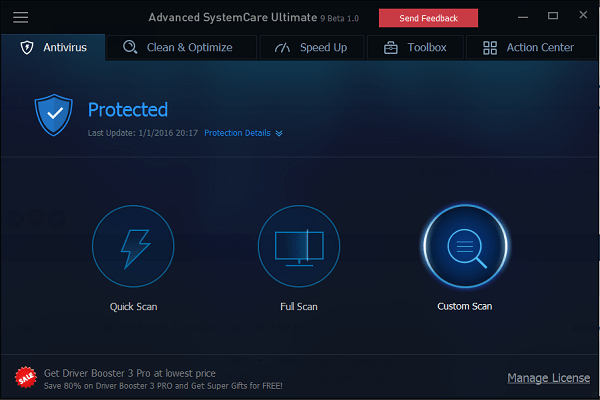Open the Clean & Optimize tab
This screenshot has width=600, height=400.
point(181,47)
